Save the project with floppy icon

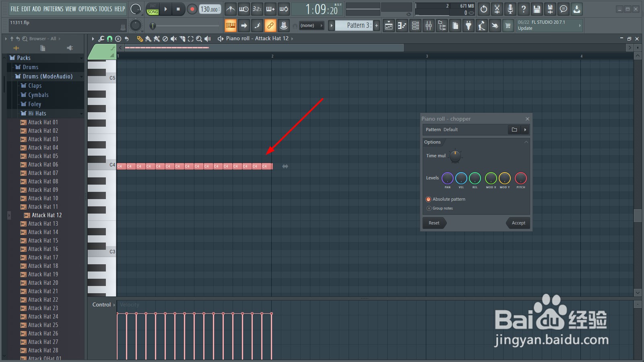click(x=537, y=9)
